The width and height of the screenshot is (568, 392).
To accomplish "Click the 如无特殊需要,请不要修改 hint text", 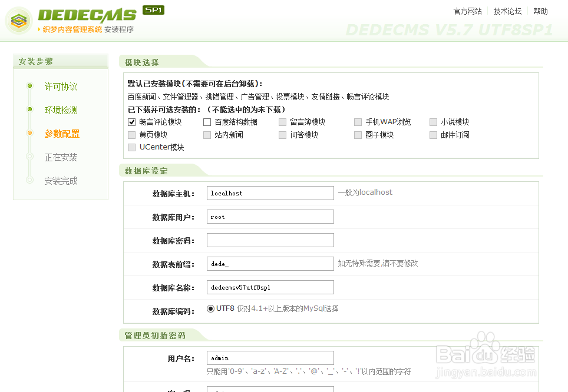I will click(378, 263).
